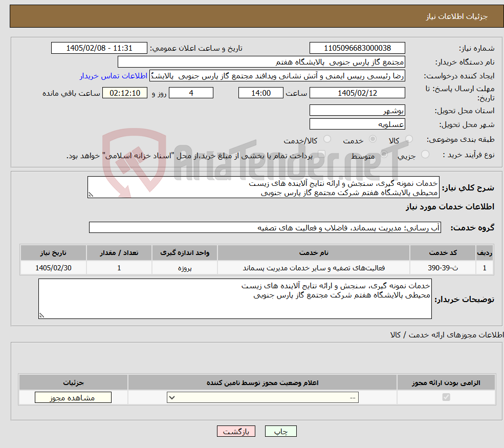This screenshot has width=504, height=448.
Task: Click the واحد اندازه گیری column header
Action: pyautogui.click(x=185, y=253)
